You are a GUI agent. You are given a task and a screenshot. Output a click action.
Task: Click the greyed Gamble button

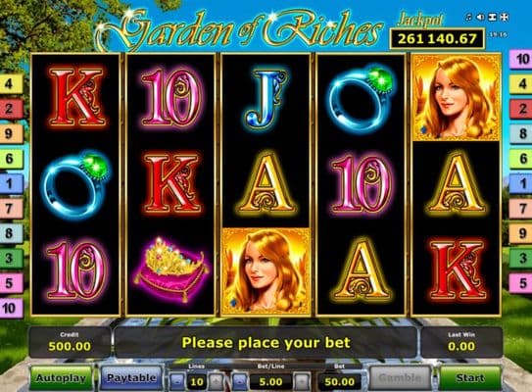coord(400,377)
